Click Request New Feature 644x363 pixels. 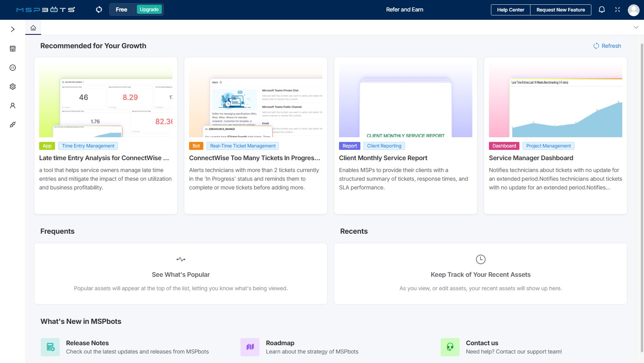561,10
